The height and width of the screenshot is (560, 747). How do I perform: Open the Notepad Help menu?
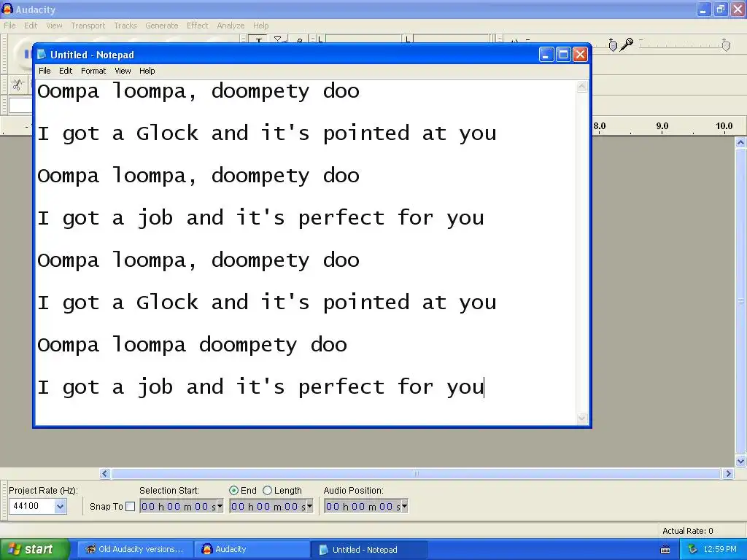(x=147, y=71)
